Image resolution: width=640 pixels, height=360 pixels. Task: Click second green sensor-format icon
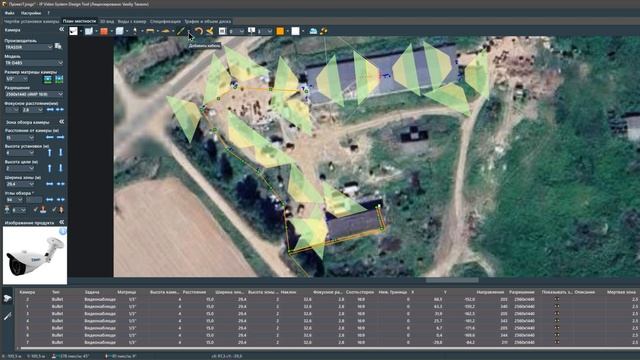[59, 79]
